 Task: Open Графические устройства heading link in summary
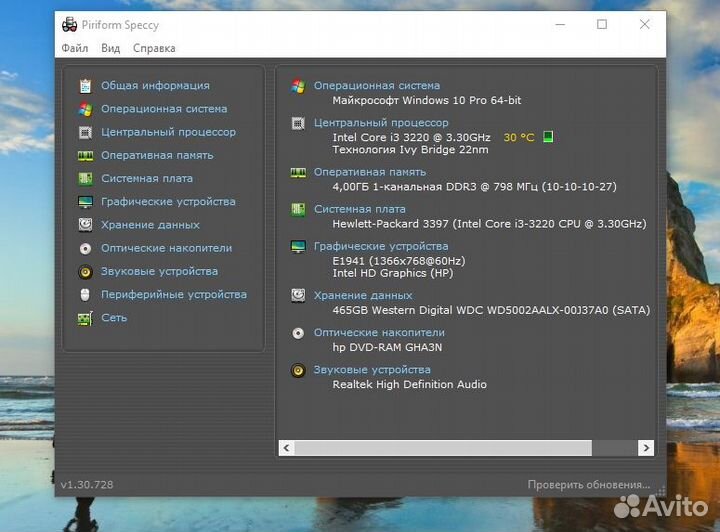click(x=381, y=246)
